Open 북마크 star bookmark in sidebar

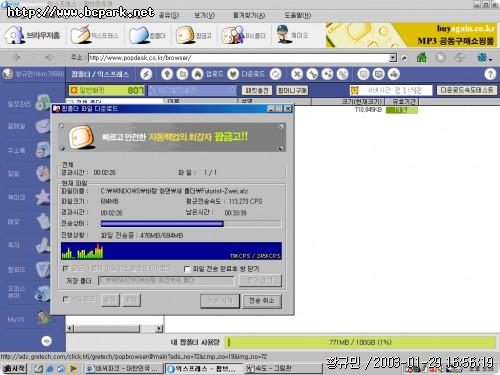tap(28, 197)
